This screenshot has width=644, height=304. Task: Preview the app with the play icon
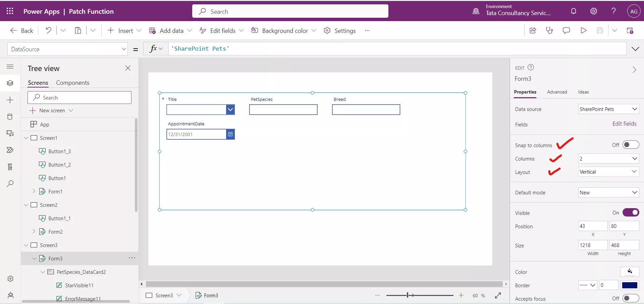coord(583,30)
